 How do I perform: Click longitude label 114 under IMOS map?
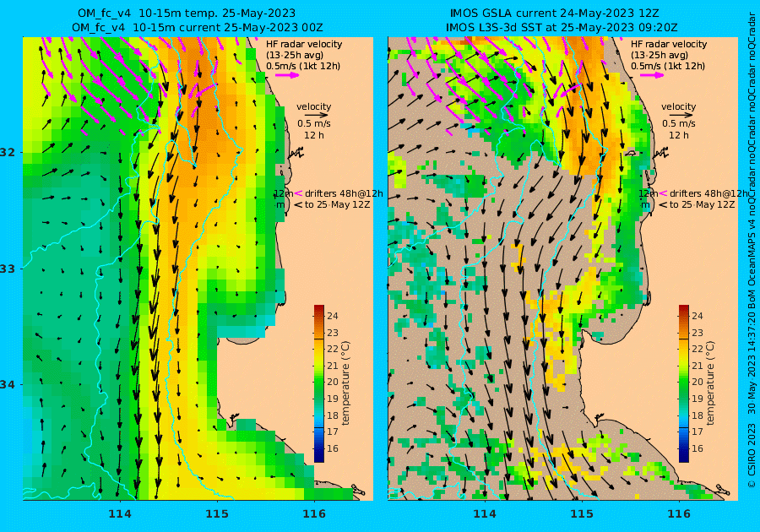[485, 514]
